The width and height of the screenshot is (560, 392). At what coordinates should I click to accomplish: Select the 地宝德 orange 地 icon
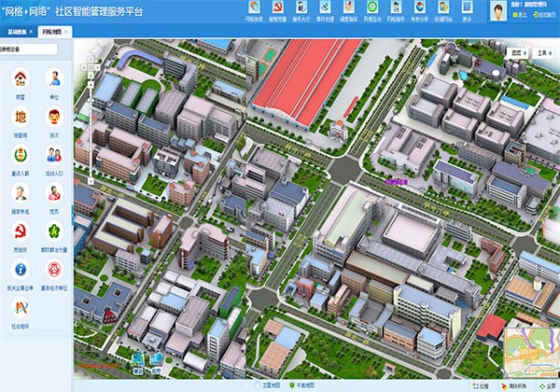click(x=20, y=117)
